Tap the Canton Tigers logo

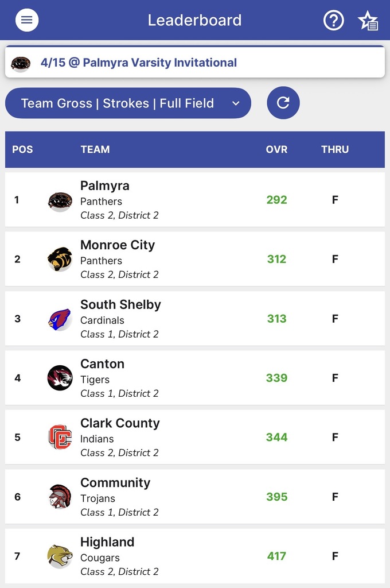tap(60, 378)
